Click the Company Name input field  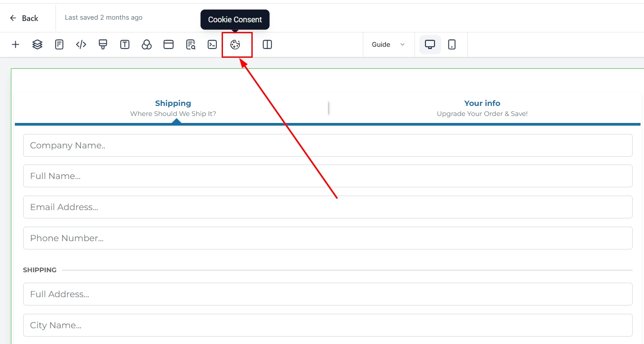pos(327,145)
